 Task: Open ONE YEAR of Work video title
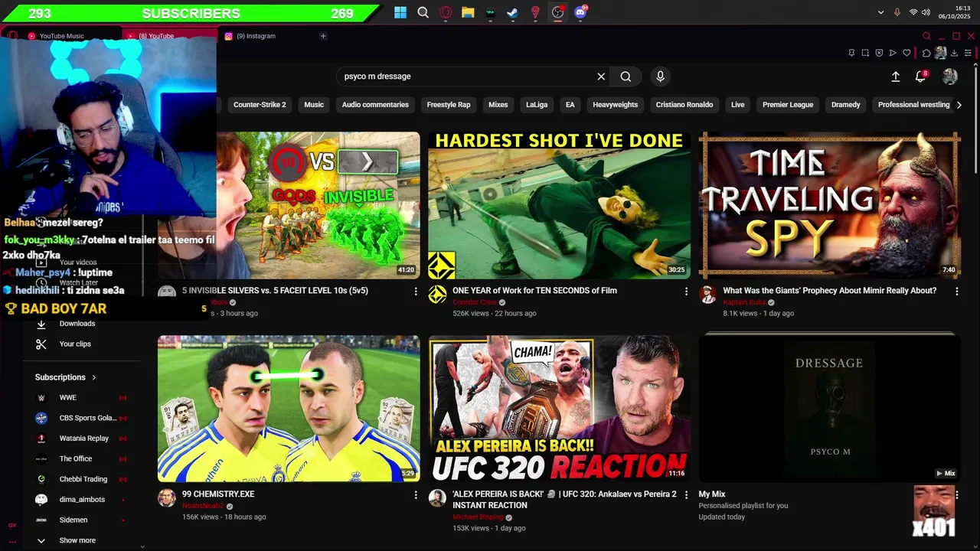(534, 291)
